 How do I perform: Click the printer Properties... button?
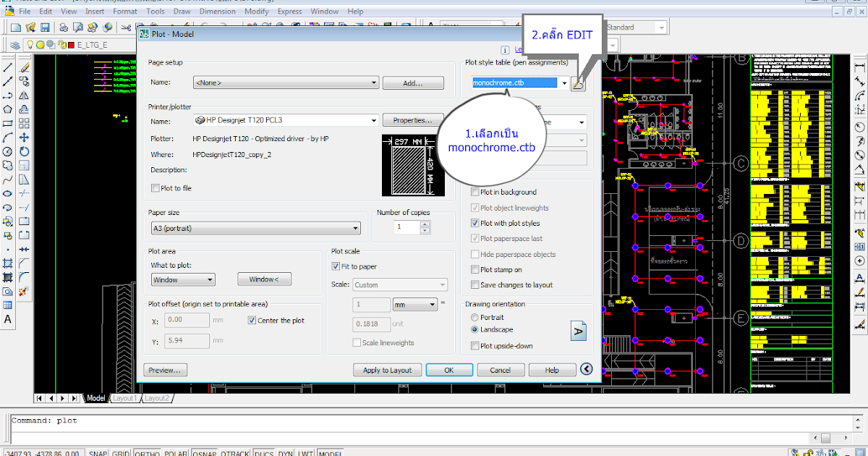point(412,120)
